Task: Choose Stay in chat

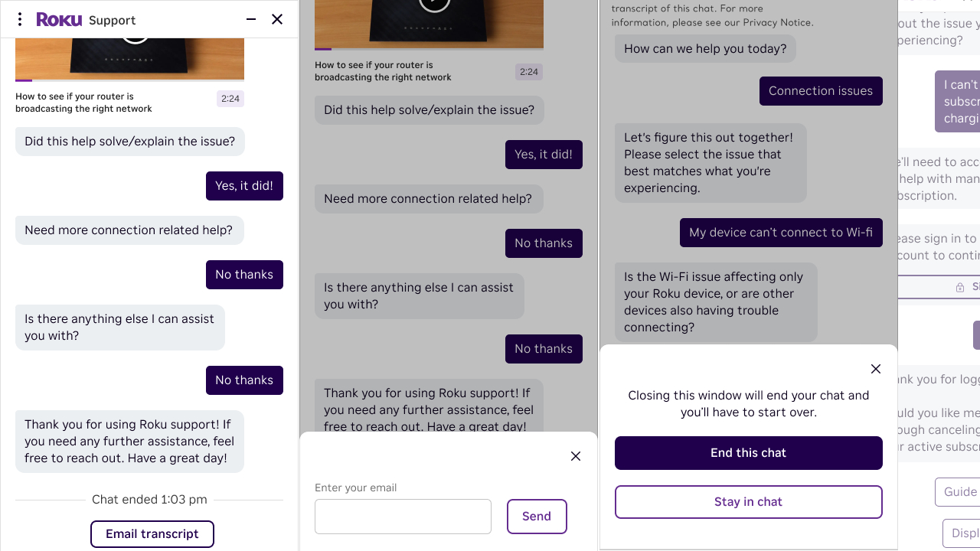Action: (x=748, y=502)
